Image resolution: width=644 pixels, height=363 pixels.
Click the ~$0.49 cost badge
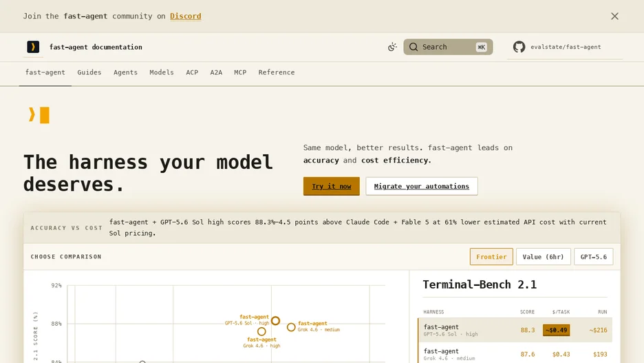pos(556,330)
